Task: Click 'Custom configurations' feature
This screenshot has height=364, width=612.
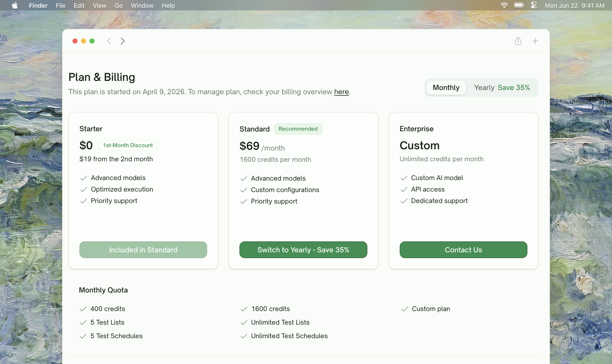Action: [285, 190]
